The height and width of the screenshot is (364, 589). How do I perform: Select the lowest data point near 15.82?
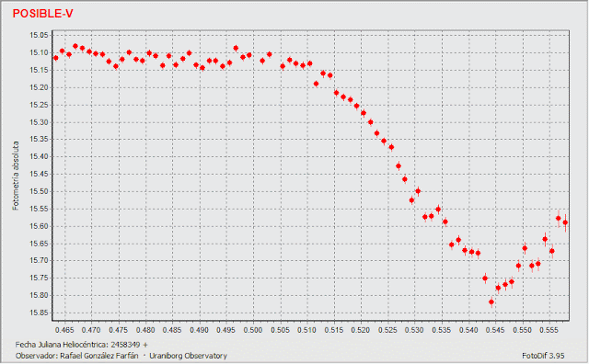[x=491, y=302]
